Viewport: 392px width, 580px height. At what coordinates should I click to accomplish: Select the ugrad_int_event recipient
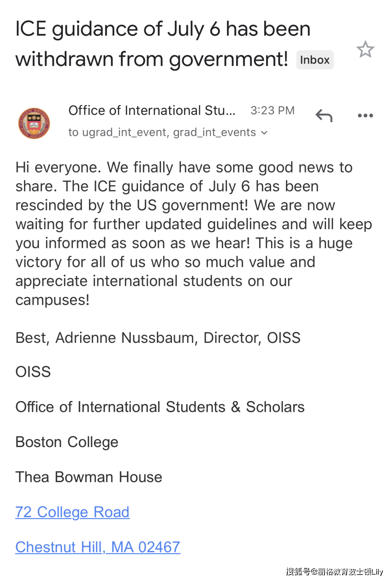tap(126, 133)
